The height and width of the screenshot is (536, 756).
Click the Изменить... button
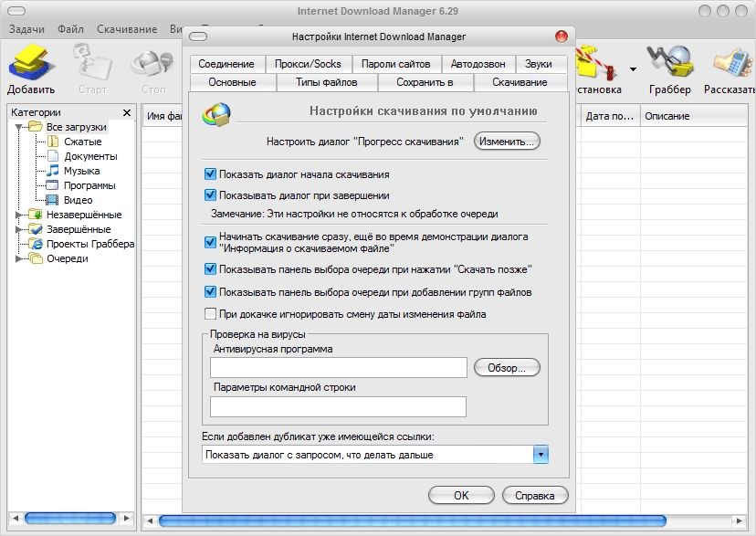(x=507, y=142)
